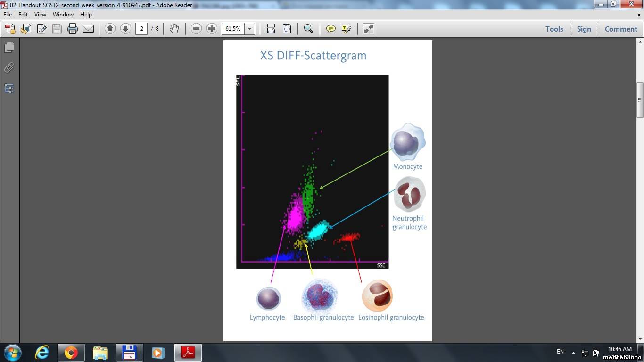Click the email envelope icon
This screenshot has width=644, height=362.
[x=88, y=29]
